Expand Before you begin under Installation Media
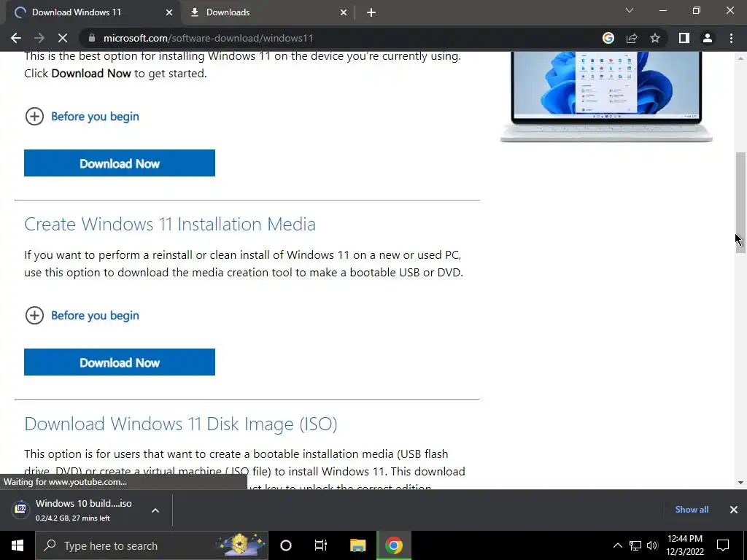The image size is (747, 560). (x=82, y=315)
